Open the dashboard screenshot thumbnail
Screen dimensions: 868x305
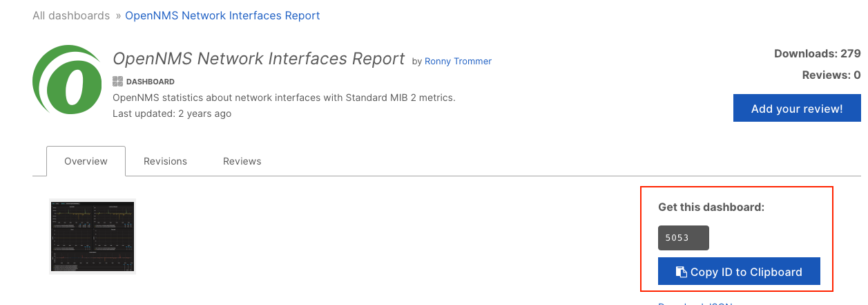tap(93, 237)
